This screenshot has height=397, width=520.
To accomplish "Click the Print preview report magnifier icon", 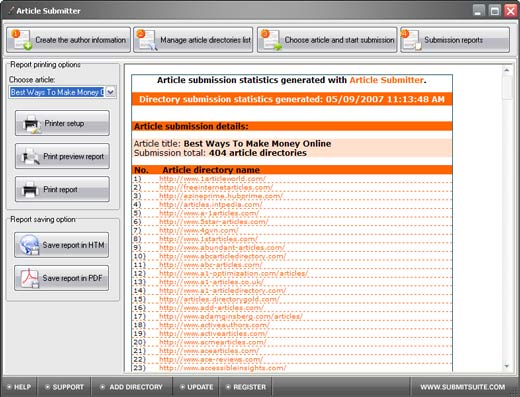I will tap(30, 157).
